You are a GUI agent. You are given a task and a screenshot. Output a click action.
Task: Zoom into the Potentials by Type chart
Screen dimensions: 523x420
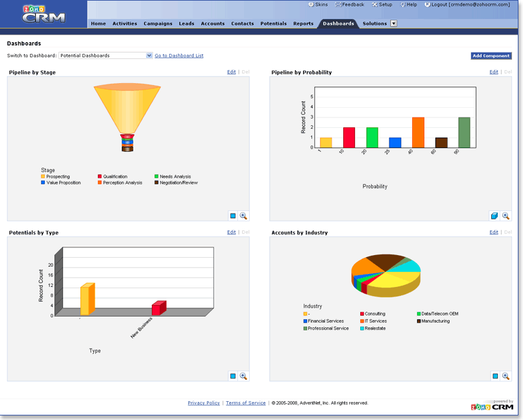(243, 376)
